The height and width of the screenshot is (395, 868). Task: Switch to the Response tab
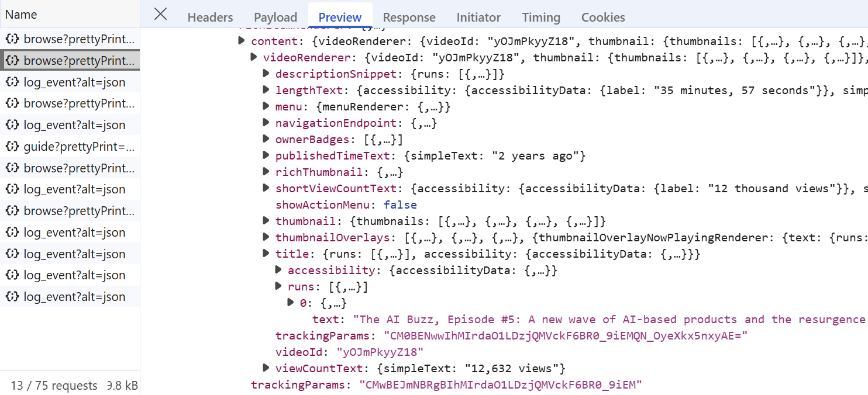pyautogui.click(x=409, y=18)
